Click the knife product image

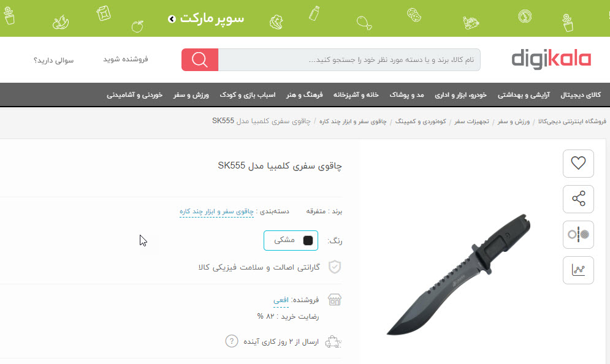click(459, 274)
